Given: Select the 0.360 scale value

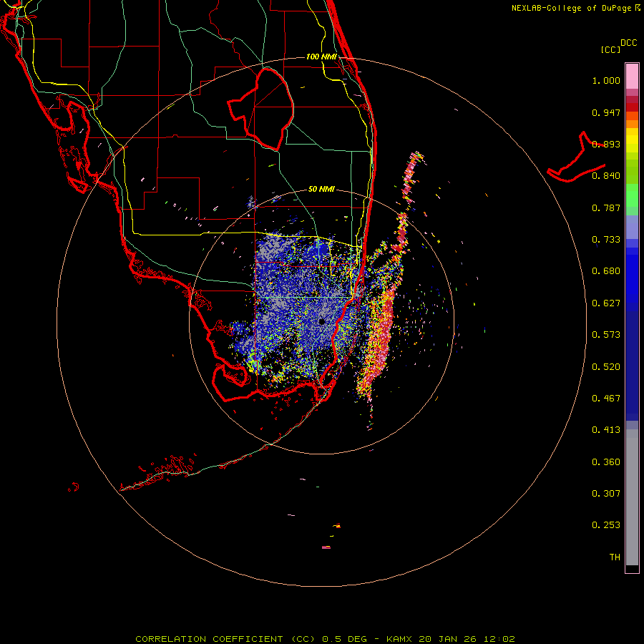Looking at the screenshot, I should point(606,462).
